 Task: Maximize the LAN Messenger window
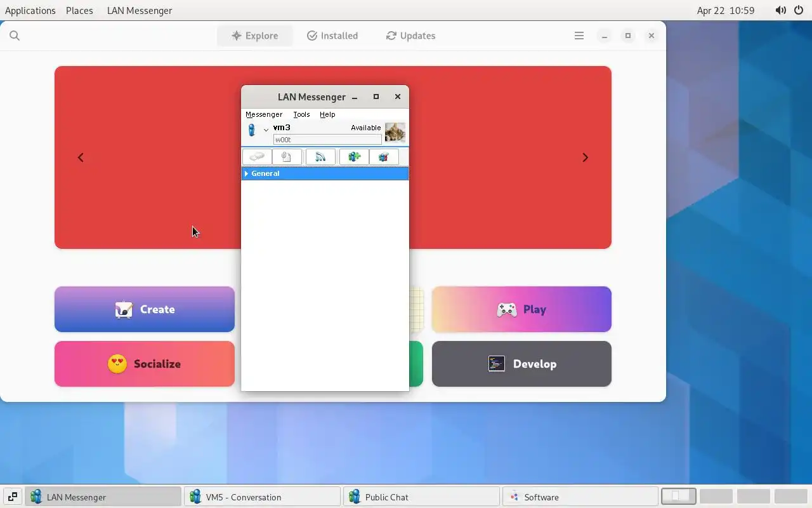click(376, 97)
